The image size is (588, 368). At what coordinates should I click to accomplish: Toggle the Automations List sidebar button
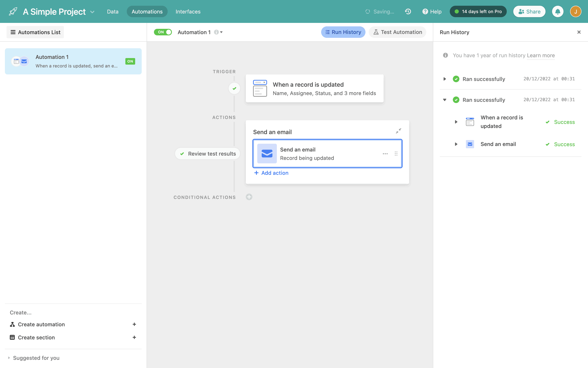[x=35, y=32]
